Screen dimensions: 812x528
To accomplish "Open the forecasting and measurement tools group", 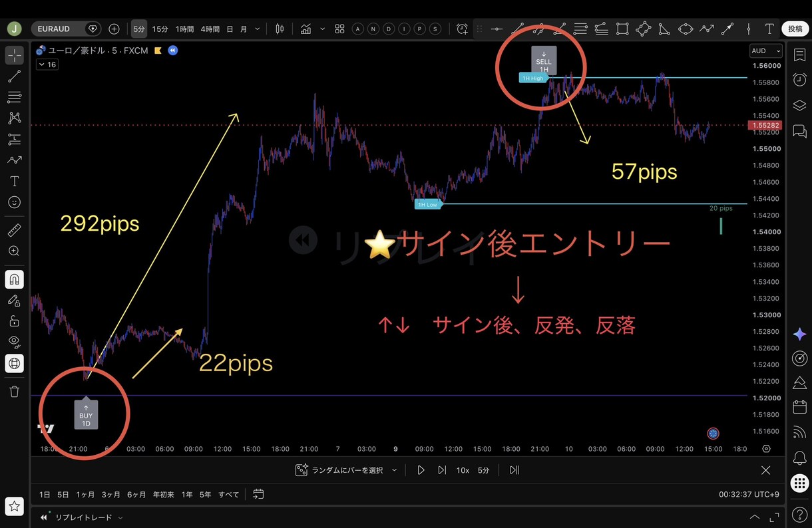I will pyautogui.click(x=14, y=140).
